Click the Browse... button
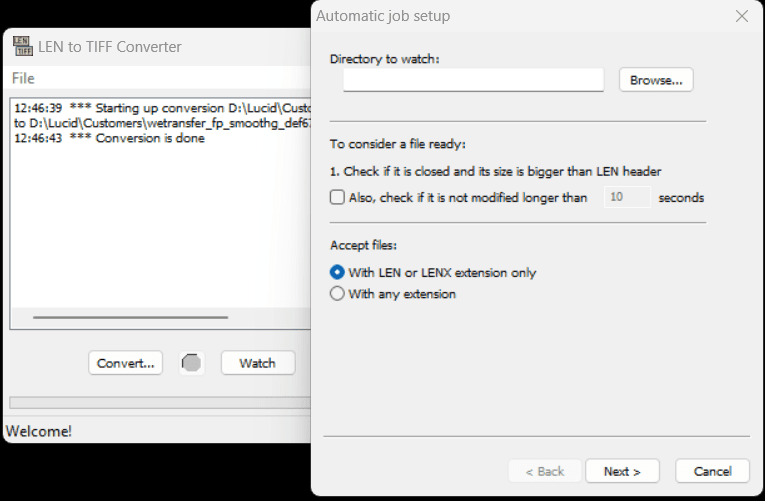Viewport: 765px width, 501px height. point(656,80)
